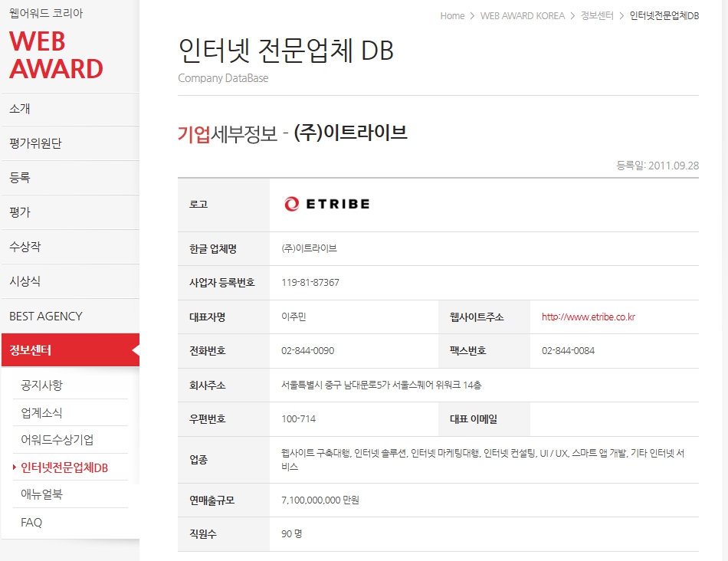
Task: Click the 연매출규모 label cell
Action: pyautogui.click(x=223, y=500)
